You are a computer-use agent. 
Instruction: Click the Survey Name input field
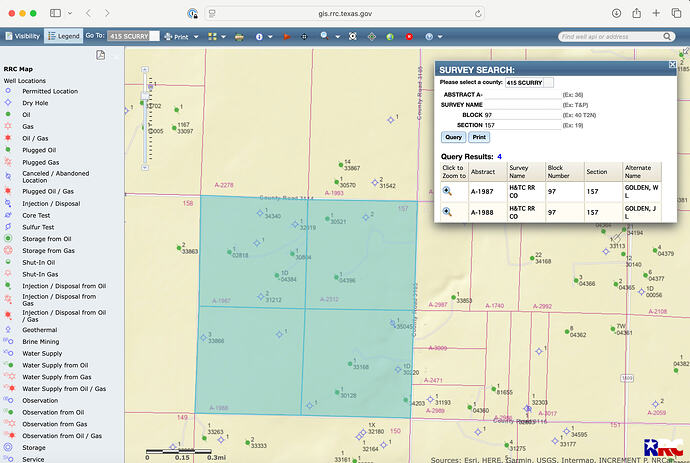point(522,104)
